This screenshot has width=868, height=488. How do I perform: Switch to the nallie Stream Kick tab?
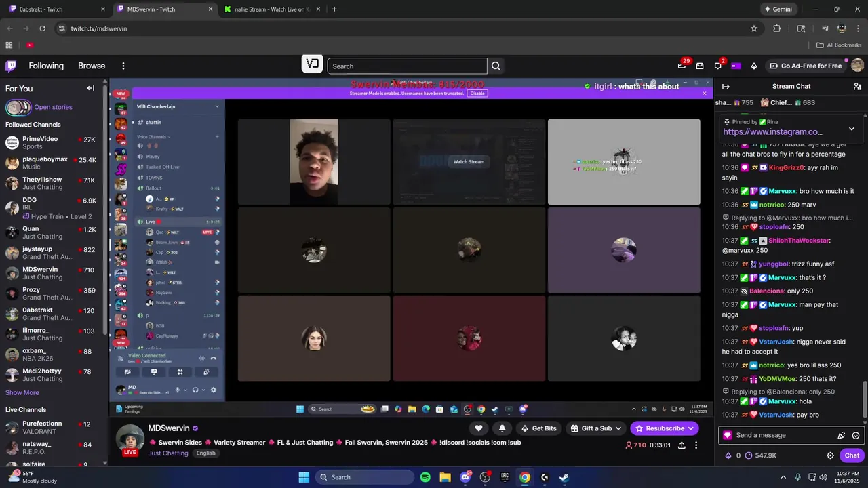click(x=271, y=9)
